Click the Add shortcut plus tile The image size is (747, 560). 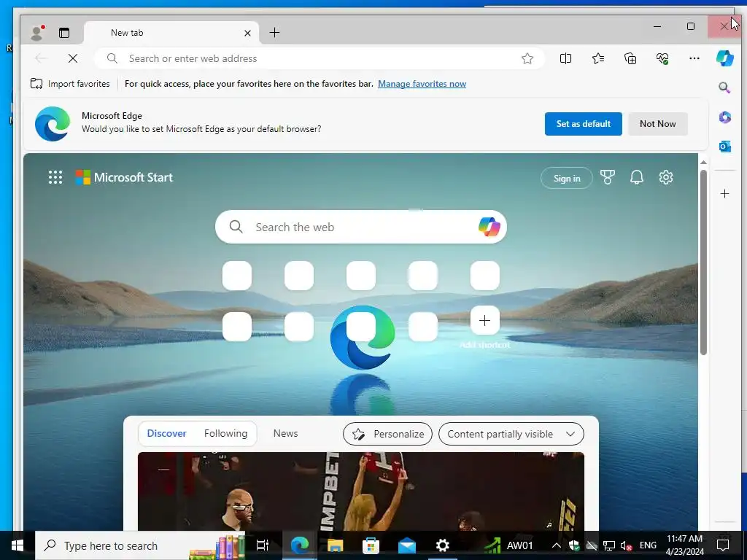[x=484, y=321]
